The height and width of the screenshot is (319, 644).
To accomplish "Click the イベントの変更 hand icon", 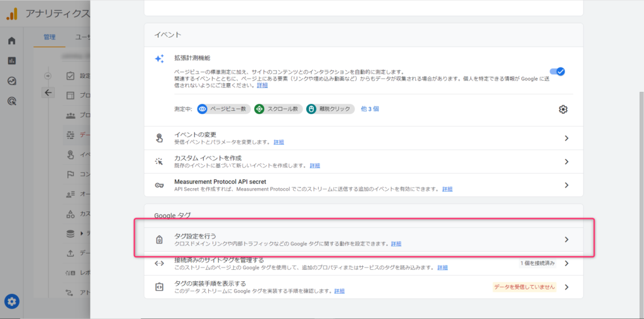I will pos(159,138).
